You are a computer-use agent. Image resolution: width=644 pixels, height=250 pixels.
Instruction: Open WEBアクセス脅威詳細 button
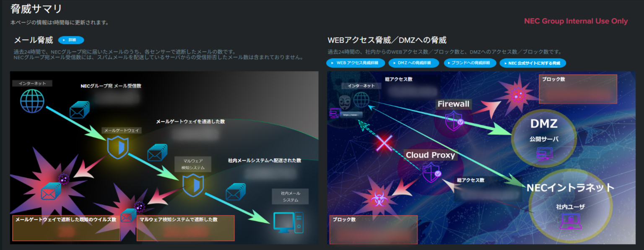(355, 63)
